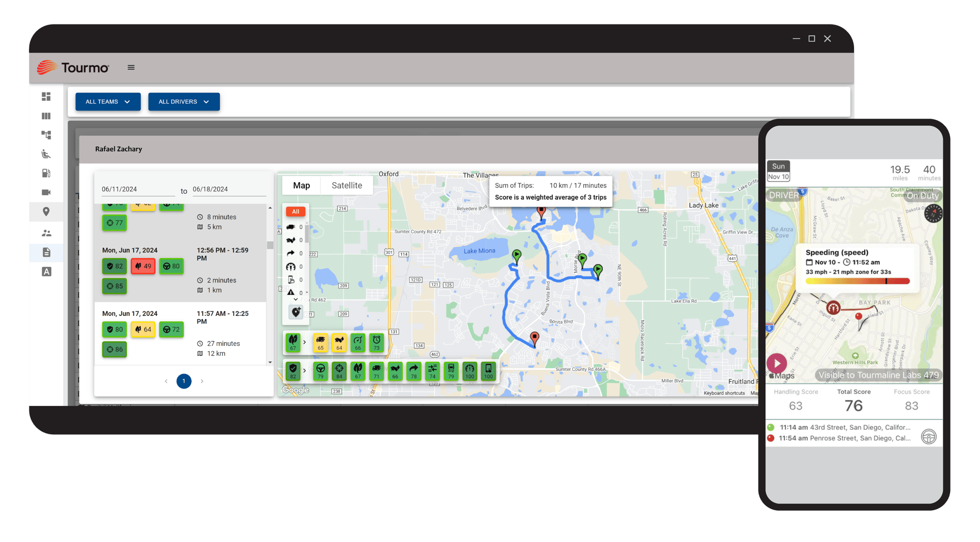
Task: Go to page 1 of trips
Action: (184, 381)
